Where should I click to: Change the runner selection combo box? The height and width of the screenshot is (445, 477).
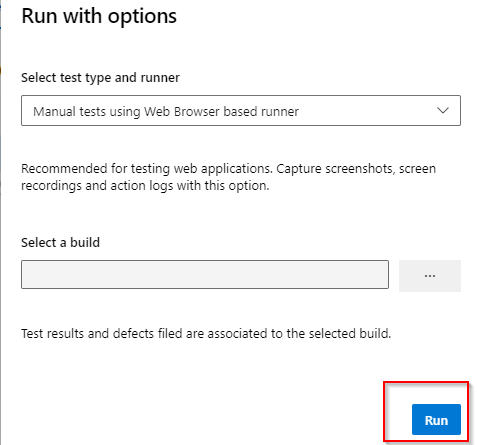(x=241, y=111)
